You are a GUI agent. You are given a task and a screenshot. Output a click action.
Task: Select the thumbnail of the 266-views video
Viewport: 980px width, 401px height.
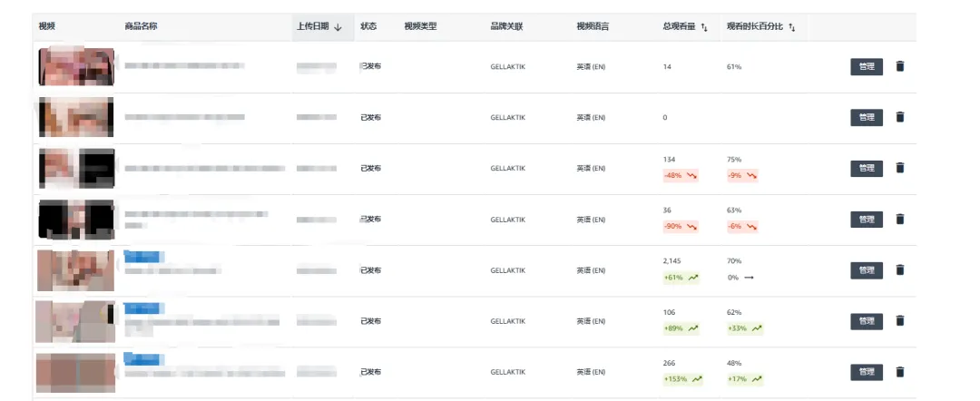pyautogui.click(x=76, y=372)
